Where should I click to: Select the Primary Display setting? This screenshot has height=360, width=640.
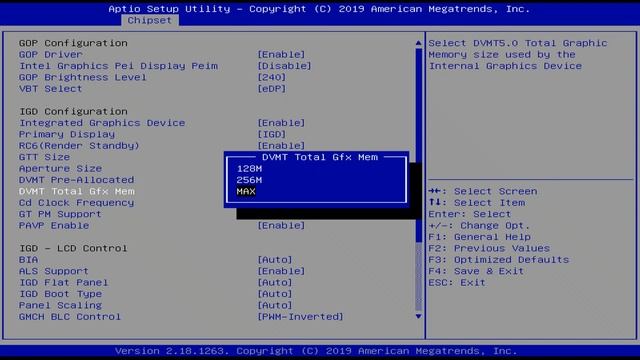click(67, 134)
